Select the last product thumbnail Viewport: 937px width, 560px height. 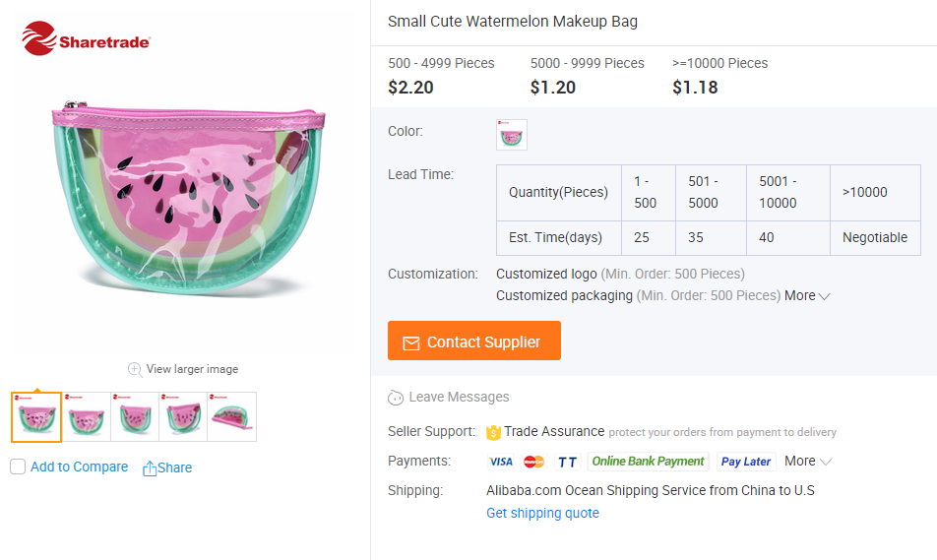[x=232, y=416]
